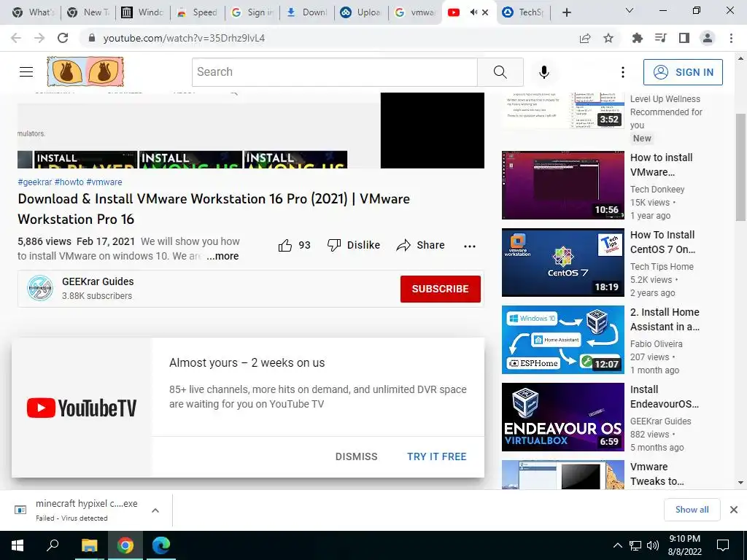
Task: Like the video with the thumbs-up icon
Action: pos(285,245)
